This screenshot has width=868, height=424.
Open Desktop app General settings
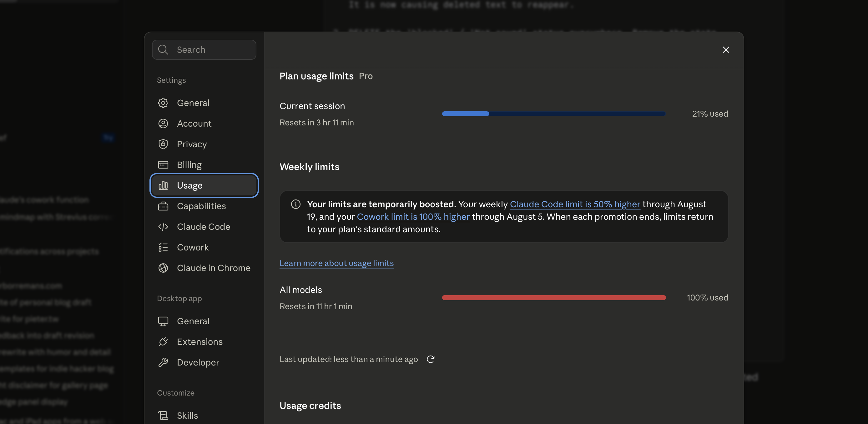[x=204, y=321]
